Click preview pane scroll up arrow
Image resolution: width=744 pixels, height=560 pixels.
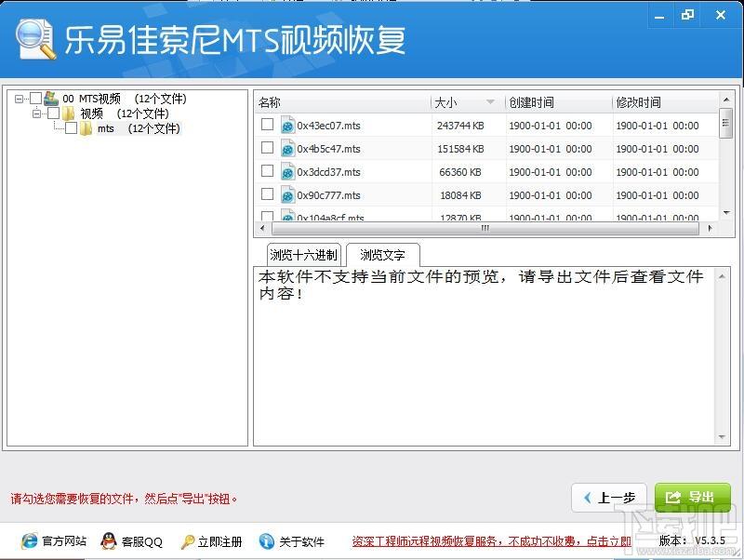coord(722,276)
